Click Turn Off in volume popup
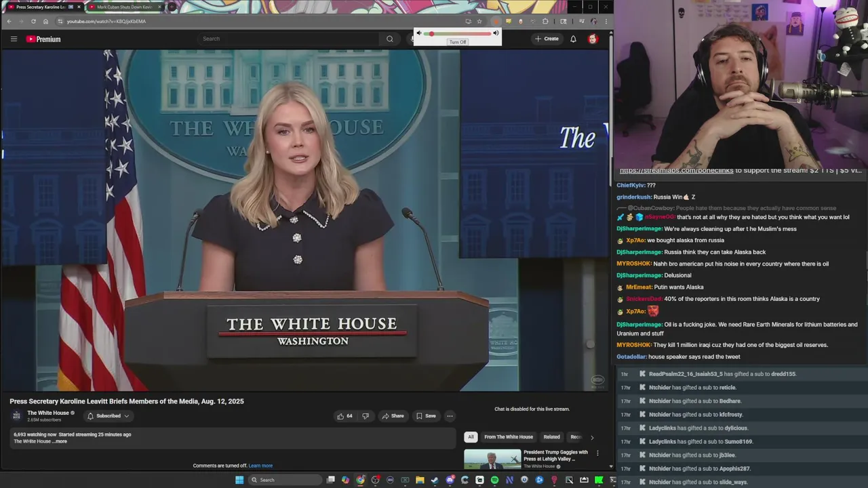Viewport: 868px width, 488px height. [458, 42]
